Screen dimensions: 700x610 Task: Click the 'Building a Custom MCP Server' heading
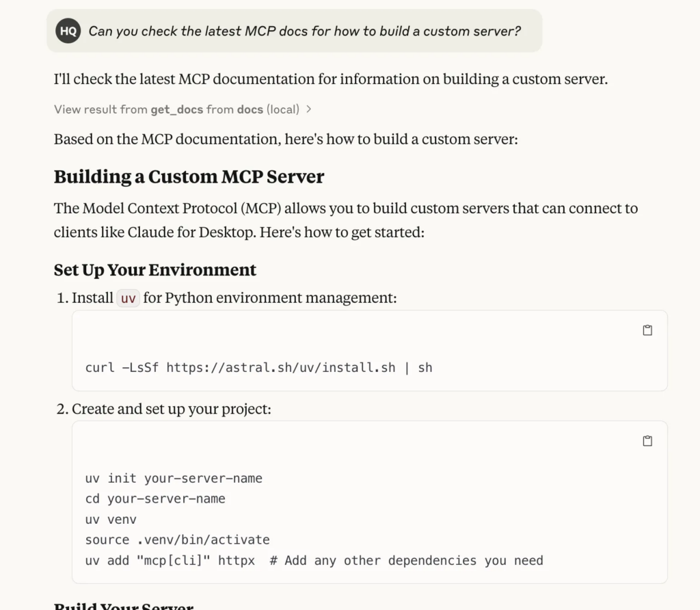(189, 177)
